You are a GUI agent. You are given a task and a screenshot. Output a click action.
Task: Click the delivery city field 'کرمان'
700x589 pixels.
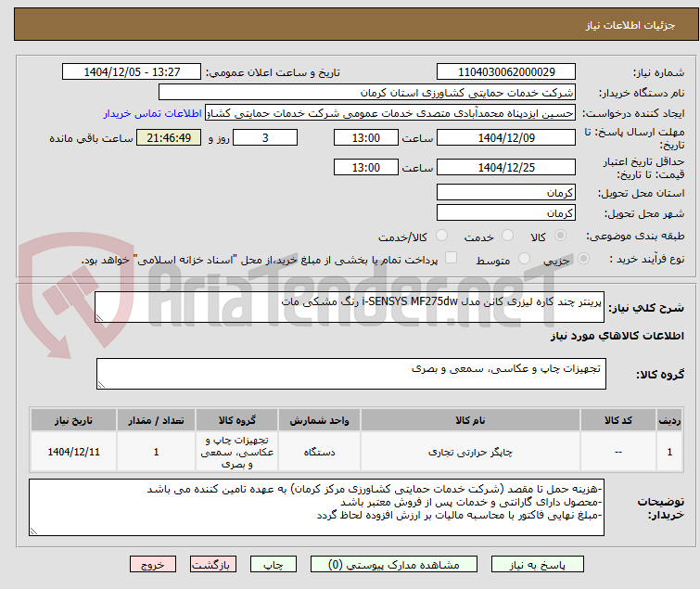coord(506,212)
